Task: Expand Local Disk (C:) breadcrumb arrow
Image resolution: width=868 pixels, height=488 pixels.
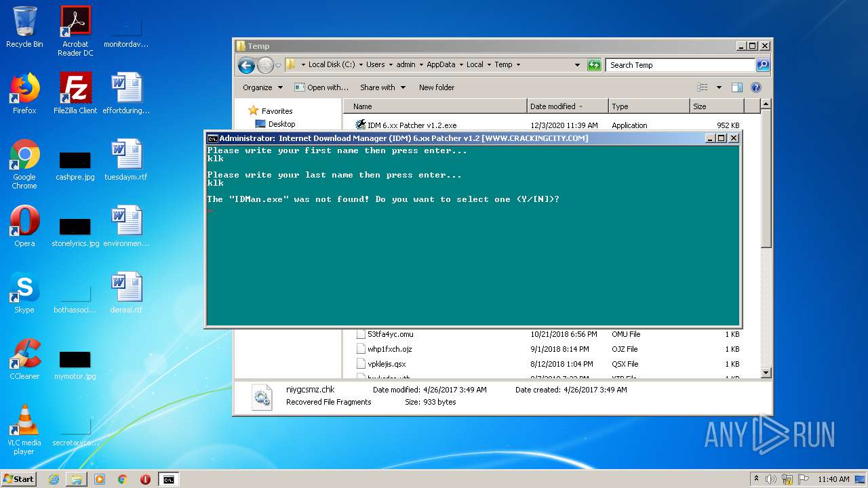Action: [x=361, y=65]
